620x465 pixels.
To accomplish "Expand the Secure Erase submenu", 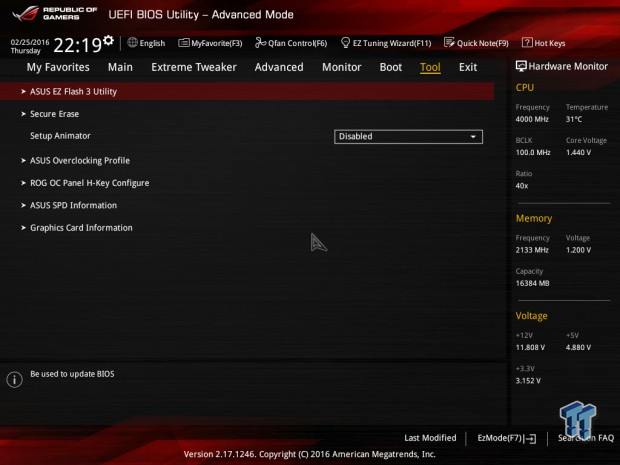I will (55, 114).
